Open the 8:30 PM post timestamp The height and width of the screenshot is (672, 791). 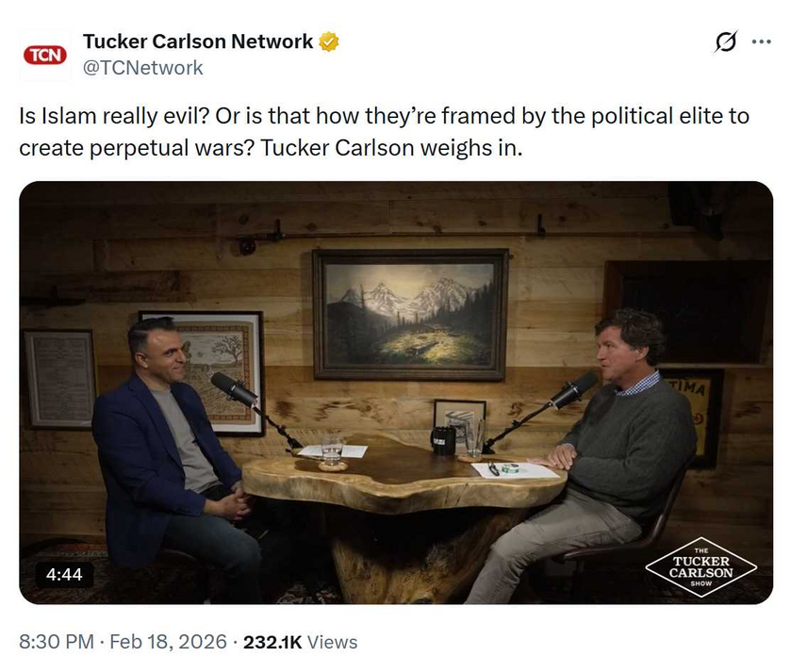point(57,642)
